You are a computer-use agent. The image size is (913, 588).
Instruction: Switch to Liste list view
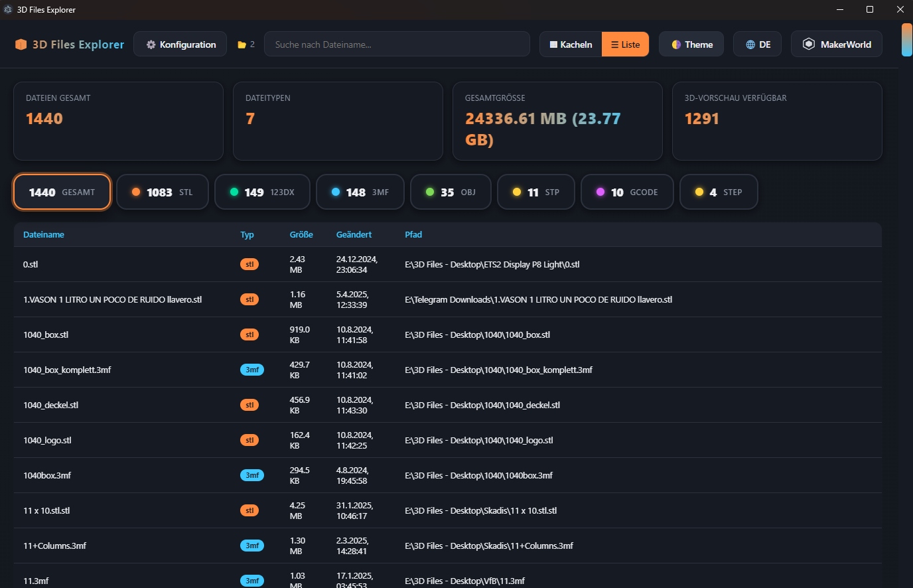(625, 44)
